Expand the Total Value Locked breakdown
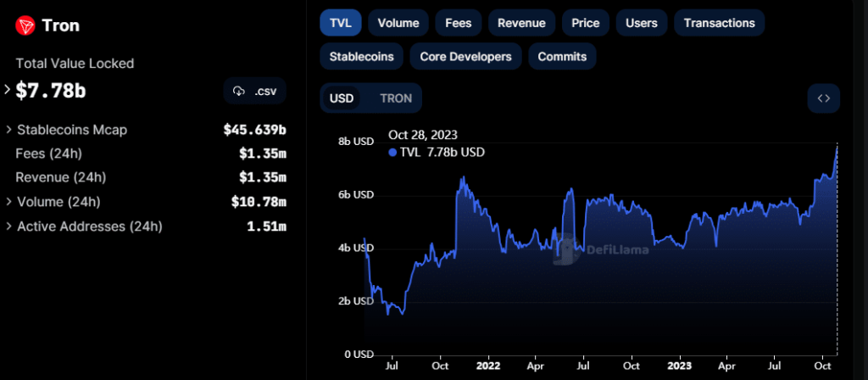The image size is (868, 380). 8,89
